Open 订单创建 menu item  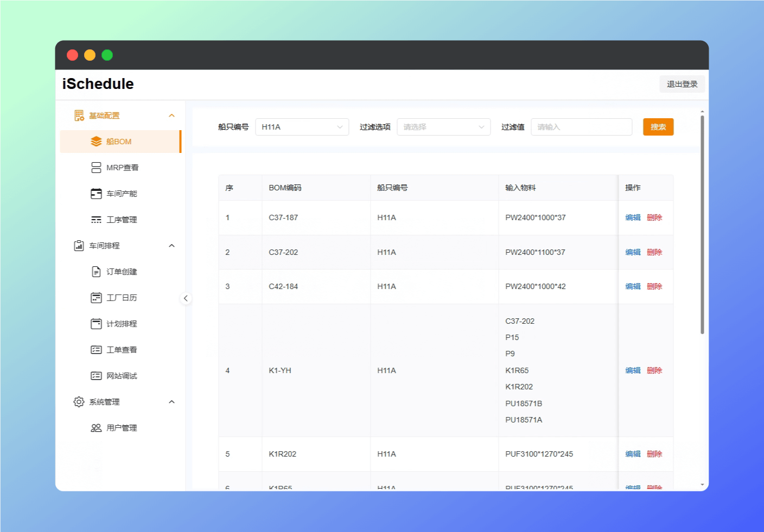(x=120, y=272)
